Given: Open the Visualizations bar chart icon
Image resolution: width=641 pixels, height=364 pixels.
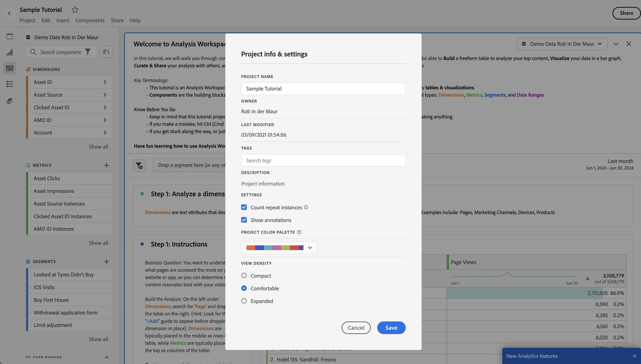Looking at the screenshot, I should (x=10, y=52).
